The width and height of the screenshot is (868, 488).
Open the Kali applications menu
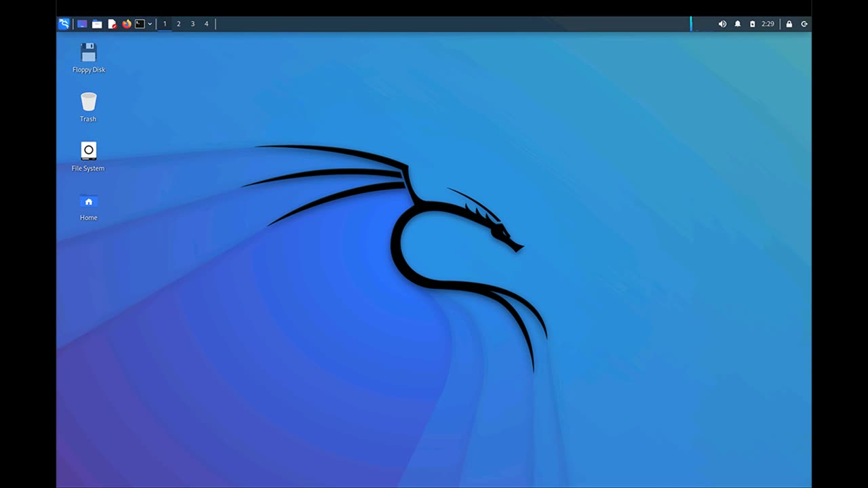64,24
